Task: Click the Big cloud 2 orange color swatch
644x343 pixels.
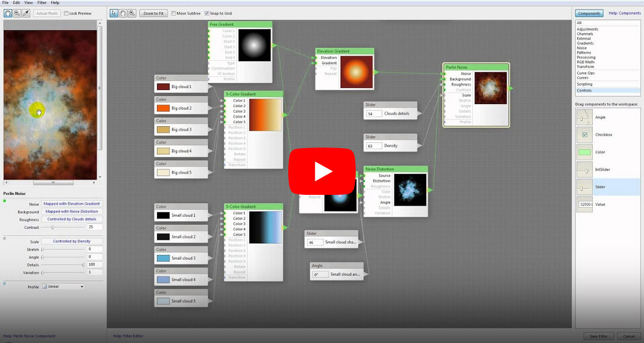Action: click(163, 108)
